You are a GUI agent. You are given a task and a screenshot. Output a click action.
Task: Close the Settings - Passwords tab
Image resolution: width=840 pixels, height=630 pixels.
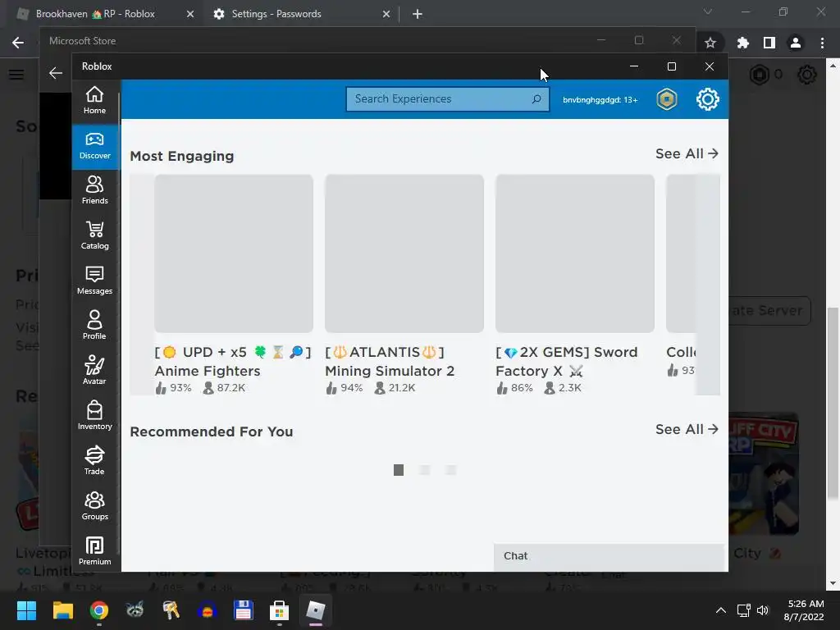pyautogui.click(x=386, y=15)
